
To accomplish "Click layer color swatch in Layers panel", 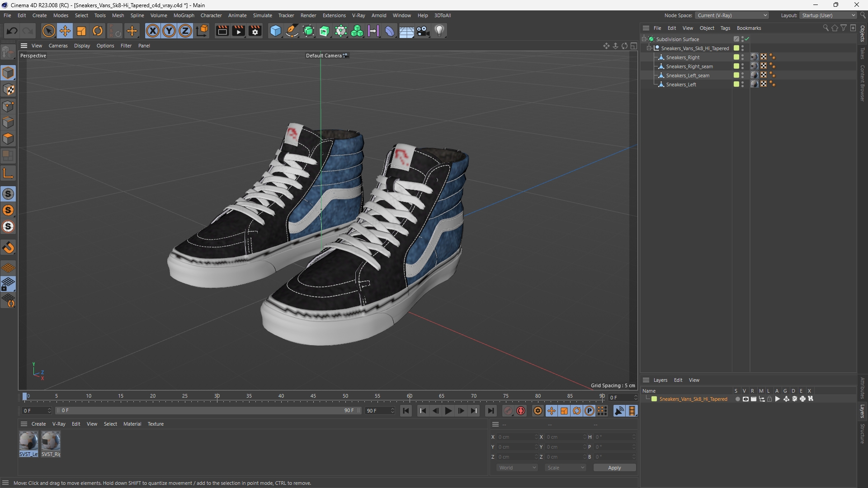I will coord(654,399).
